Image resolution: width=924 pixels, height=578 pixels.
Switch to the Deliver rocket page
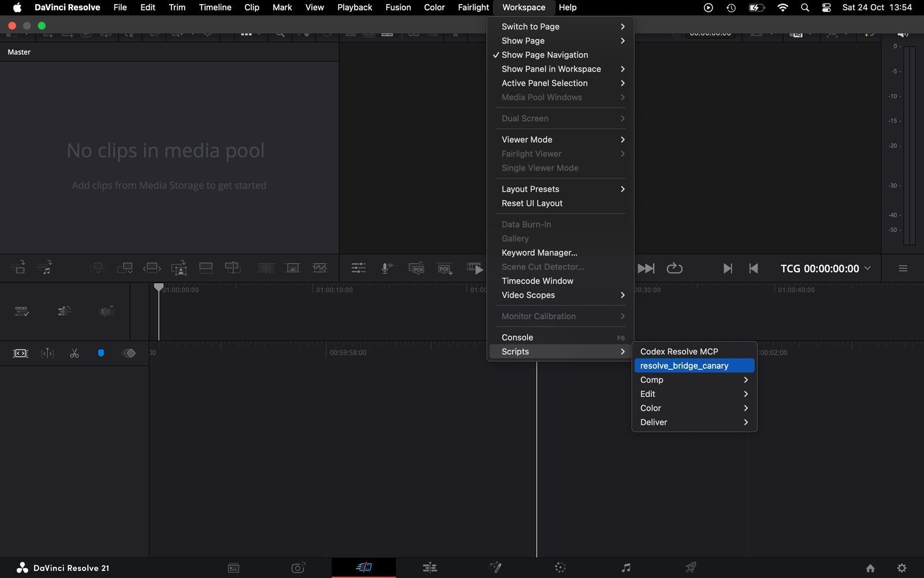coord(691,568)
